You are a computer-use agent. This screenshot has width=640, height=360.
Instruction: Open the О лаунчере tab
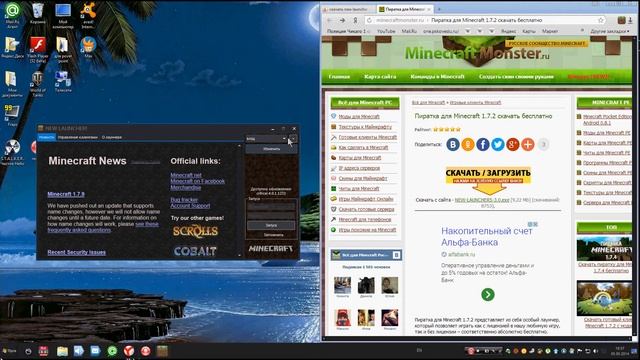[x=111, y=137]
